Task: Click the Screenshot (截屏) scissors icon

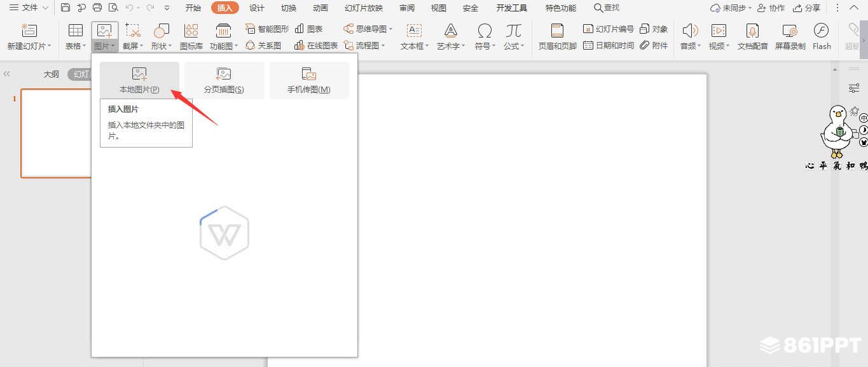Action: (133, 31)
